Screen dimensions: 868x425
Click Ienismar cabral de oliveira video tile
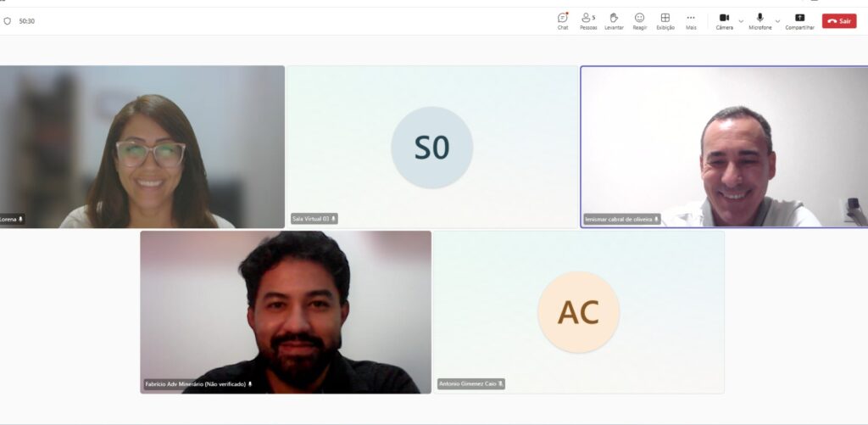click(x=724, y=147)
